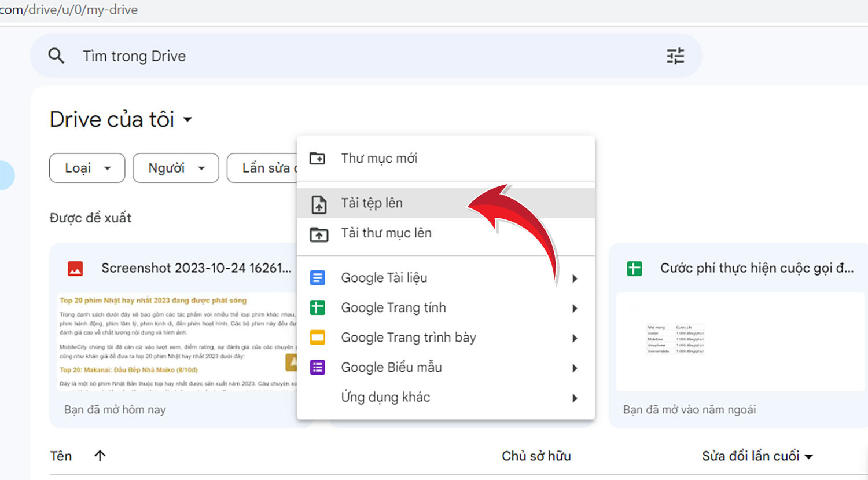
Task: Open Sửa đổi lần cuối sort dropdown
Action: click(x=757, y=456)
